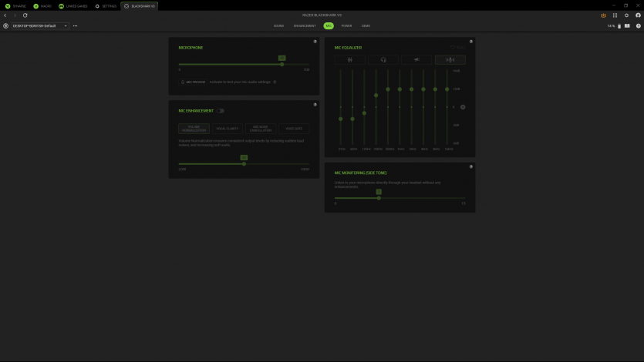644x362 pixels.
Task: Go back using the left arrow
Action: click(5, 15)
